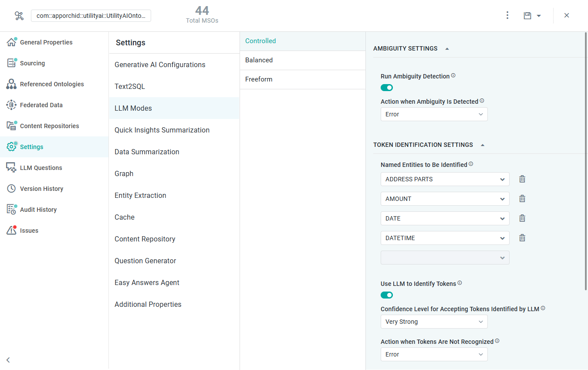Delete the AMOUNT named entity

(522, 198)
